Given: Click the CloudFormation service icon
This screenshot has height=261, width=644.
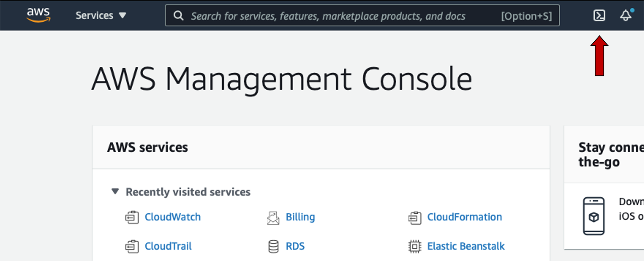Looking at the screenshot, I should click(x=414, y=218).
